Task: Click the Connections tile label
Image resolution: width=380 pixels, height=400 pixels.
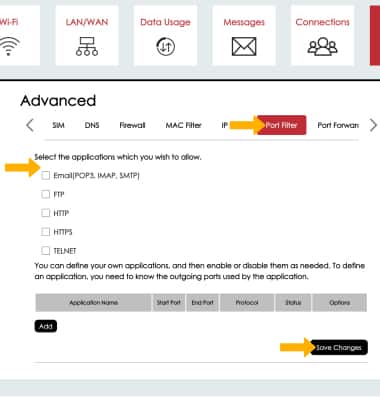Action: click(322, 22)
